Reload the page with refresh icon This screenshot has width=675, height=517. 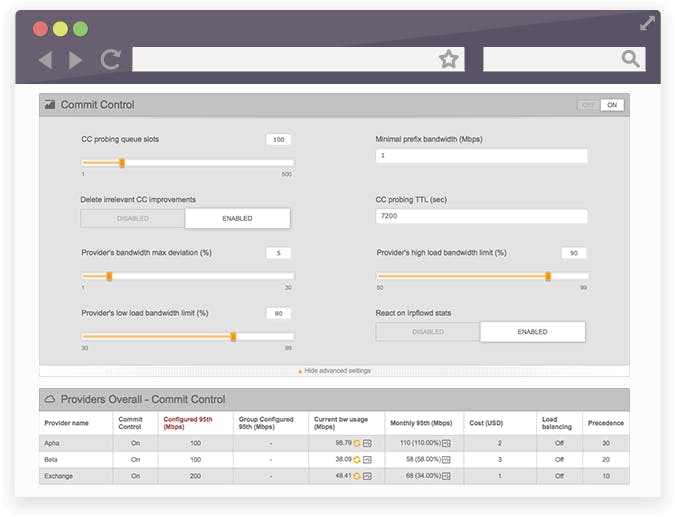click(x=110, y=60)
